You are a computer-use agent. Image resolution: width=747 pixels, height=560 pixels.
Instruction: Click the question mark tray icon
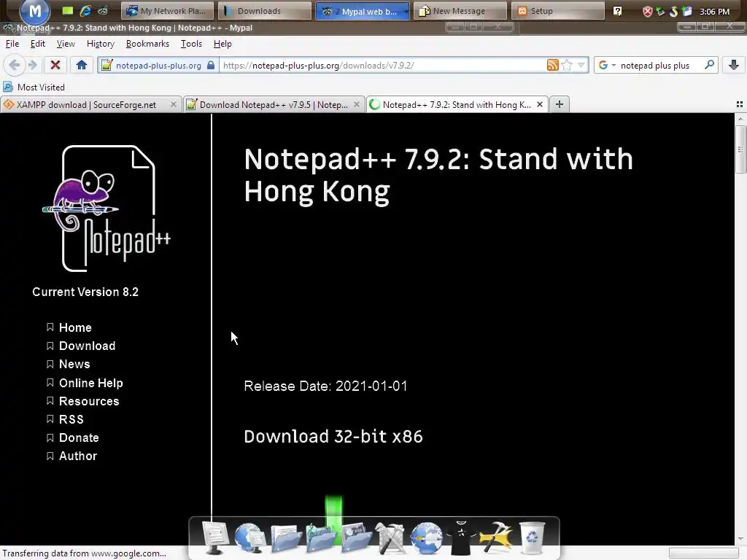point(617,11)
